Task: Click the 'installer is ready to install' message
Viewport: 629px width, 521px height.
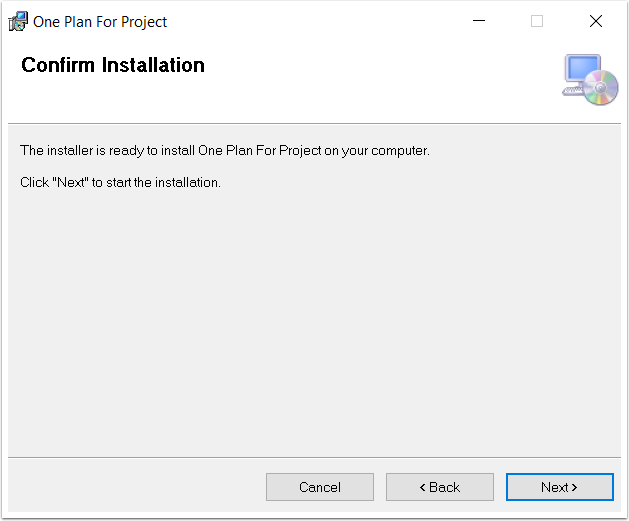Action: (225, 150)
